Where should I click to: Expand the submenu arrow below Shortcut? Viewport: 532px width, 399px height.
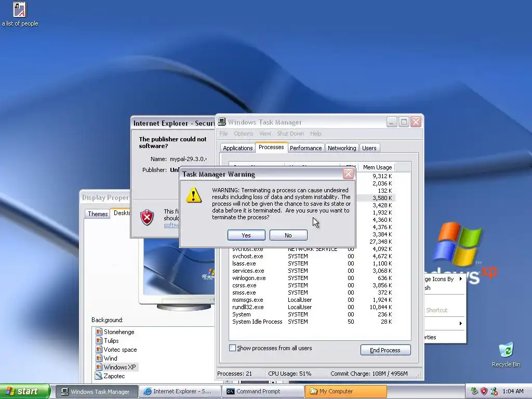pos(460,323)
